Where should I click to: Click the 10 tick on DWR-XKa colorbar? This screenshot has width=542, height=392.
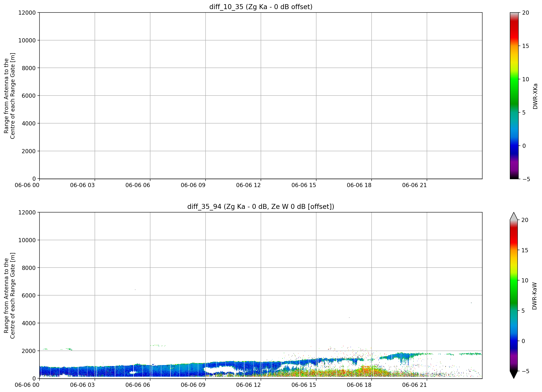point(526,79)
